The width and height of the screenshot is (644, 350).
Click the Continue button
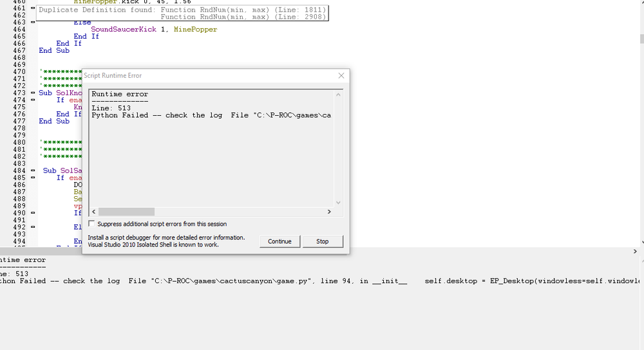click(279, 241)
